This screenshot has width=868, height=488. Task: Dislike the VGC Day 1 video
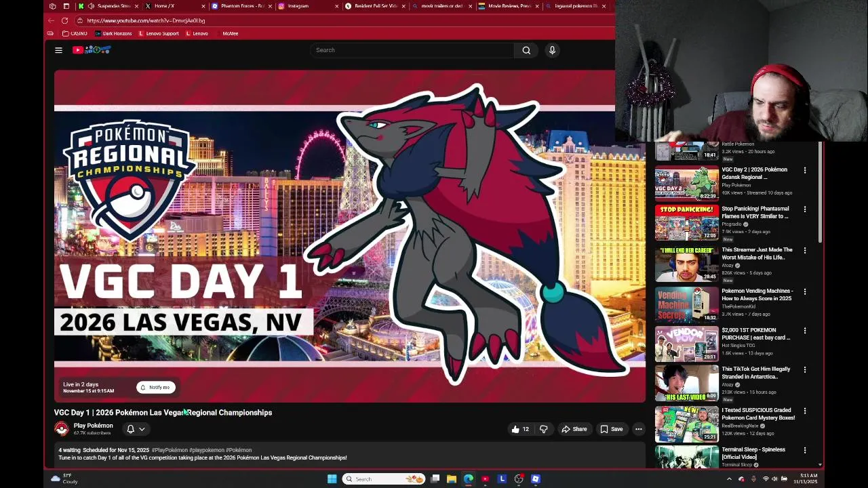543,429
